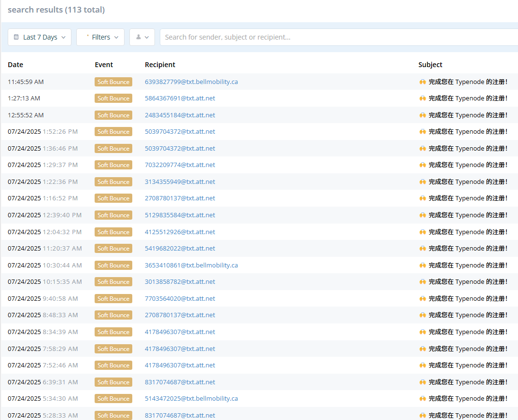This screenshot has height=420, width=518.
Task: Open recipient 6393827799@txt.bellmobility.ca
Action: click(x=191, y=82)
